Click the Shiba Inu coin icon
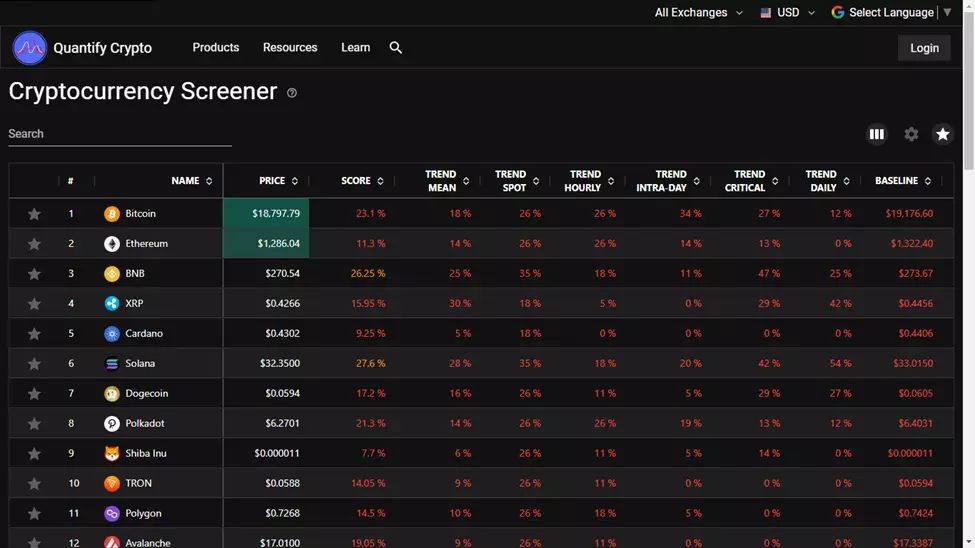975x548 pixels. pos(112,453)
